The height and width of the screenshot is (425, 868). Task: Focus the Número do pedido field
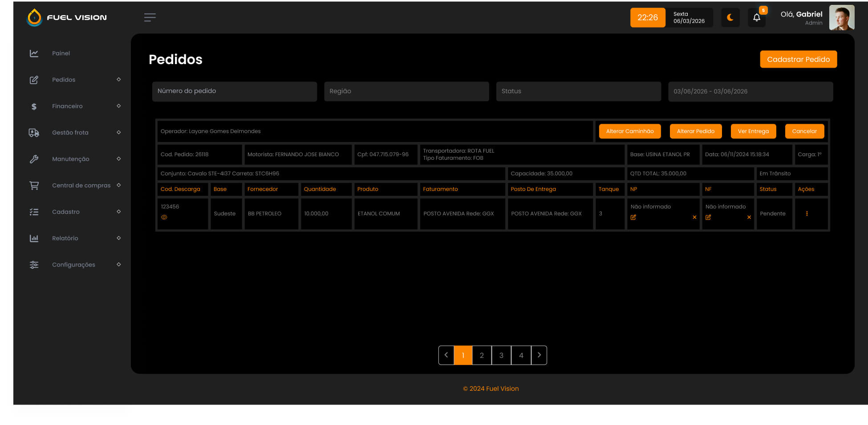coord(235,91)
